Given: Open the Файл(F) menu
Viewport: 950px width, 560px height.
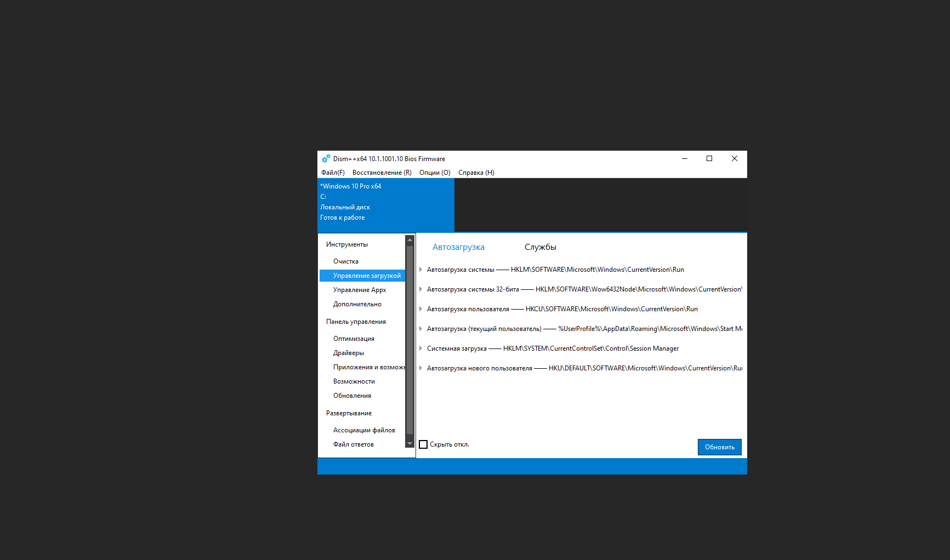Looking at the screenshot, I should 333,173.
